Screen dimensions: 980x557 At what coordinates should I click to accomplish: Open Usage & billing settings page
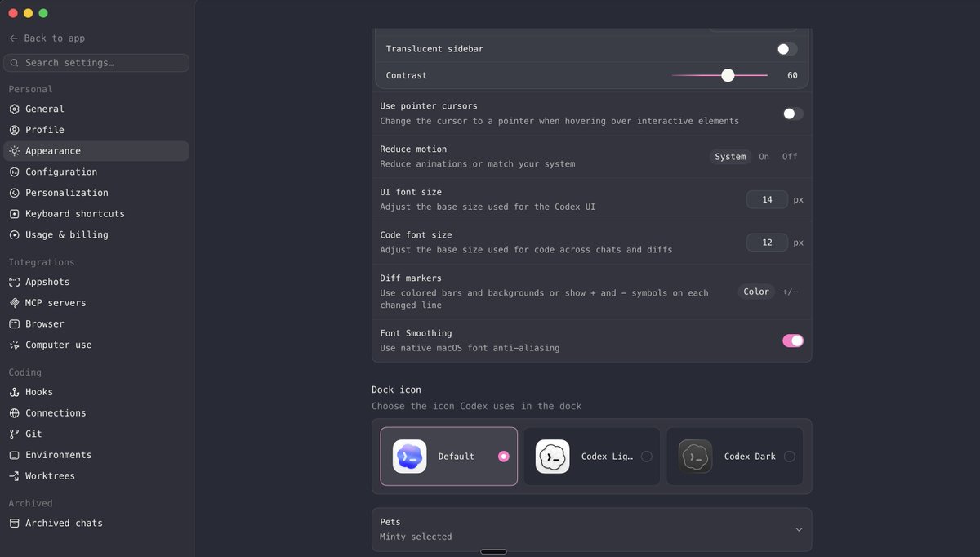point(96,235)
